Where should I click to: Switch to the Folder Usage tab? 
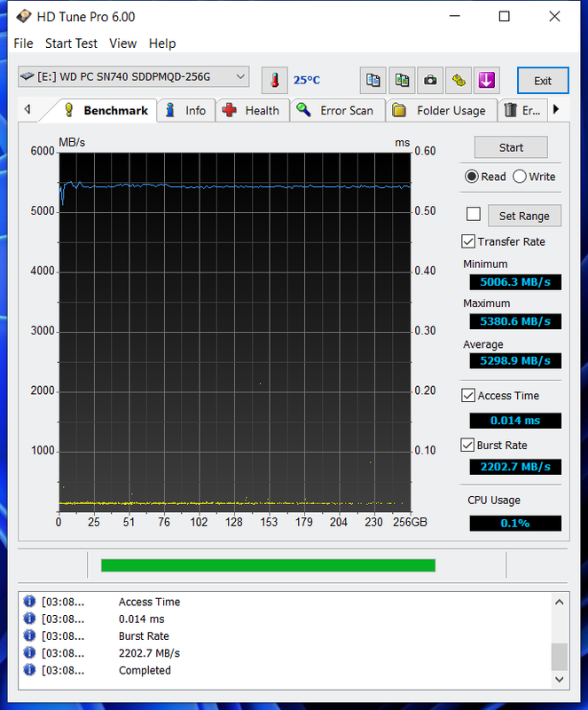click(442, 110)
